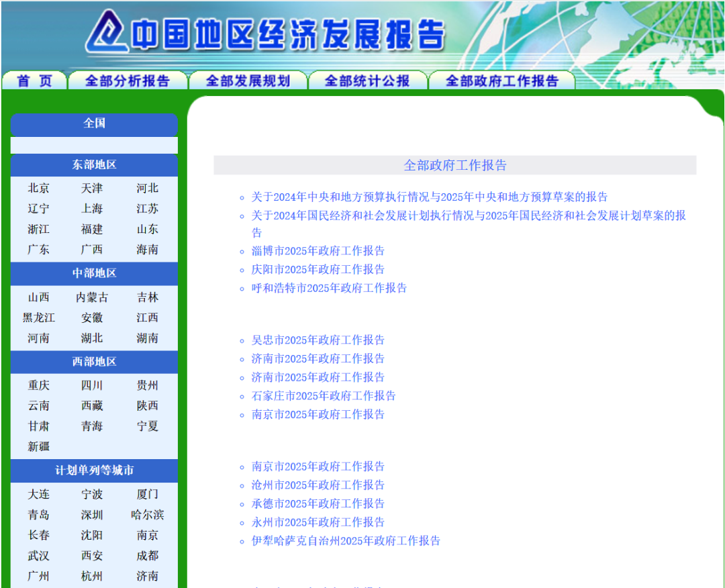
Task: Open the 淄博市2025年政府工作报告 link
Action: click(318, 251)
